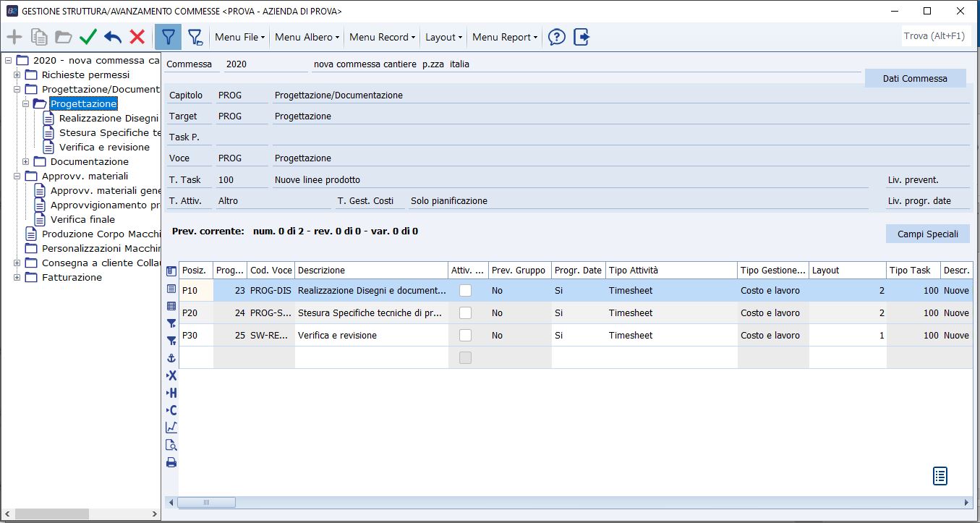The width and height of the screenshot is (980, 523).
Task: Click the Campi Speciali button
Action: coord(927,234)
